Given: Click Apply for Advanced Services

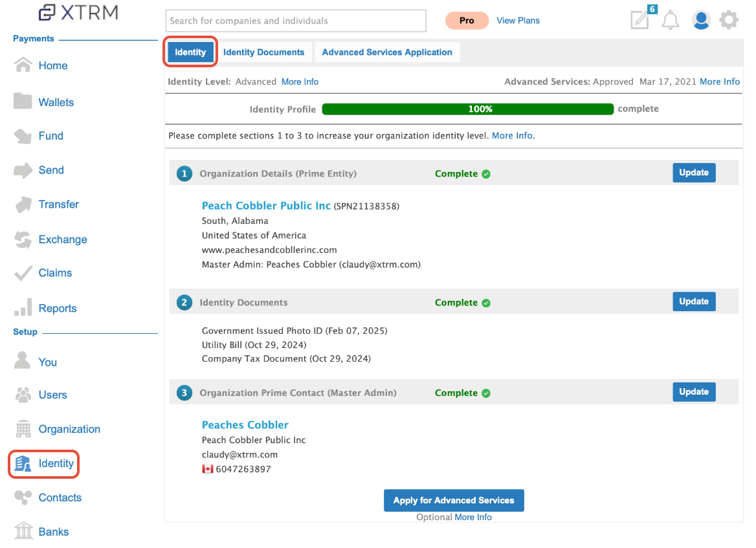Looking at the screenshot, I should [x=454, y=500].
